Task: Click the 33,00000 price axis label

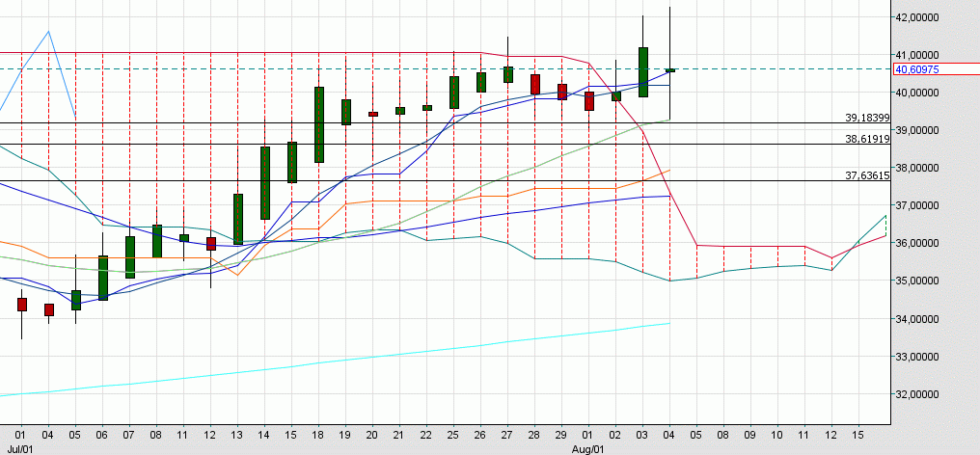Action: pos(917,357)
